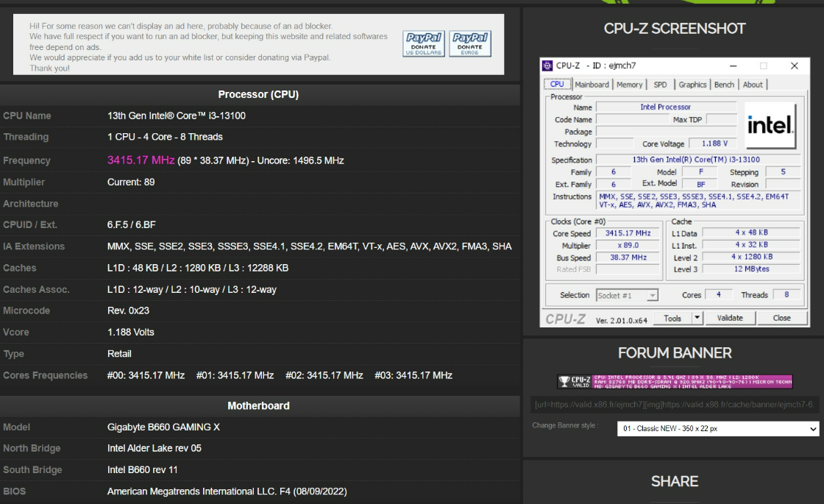Click the '1.188 Volts' Vcore value
This screenshot has width=824, height=504.
130,332
